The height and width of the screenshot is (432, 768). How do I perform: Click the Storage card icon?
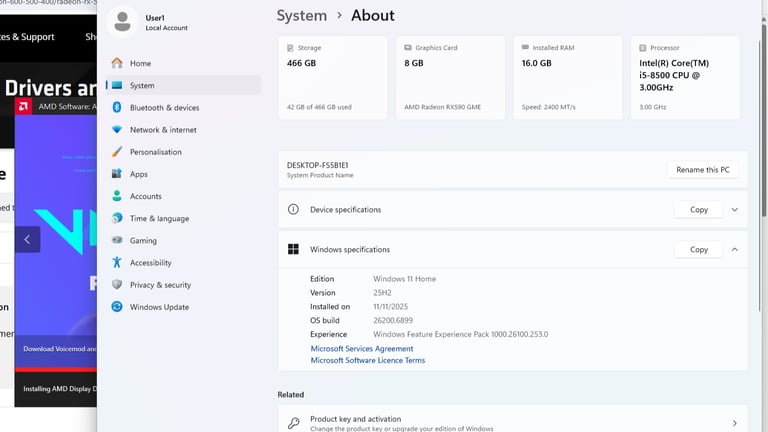pyautogui.click(x=290, y=48)
